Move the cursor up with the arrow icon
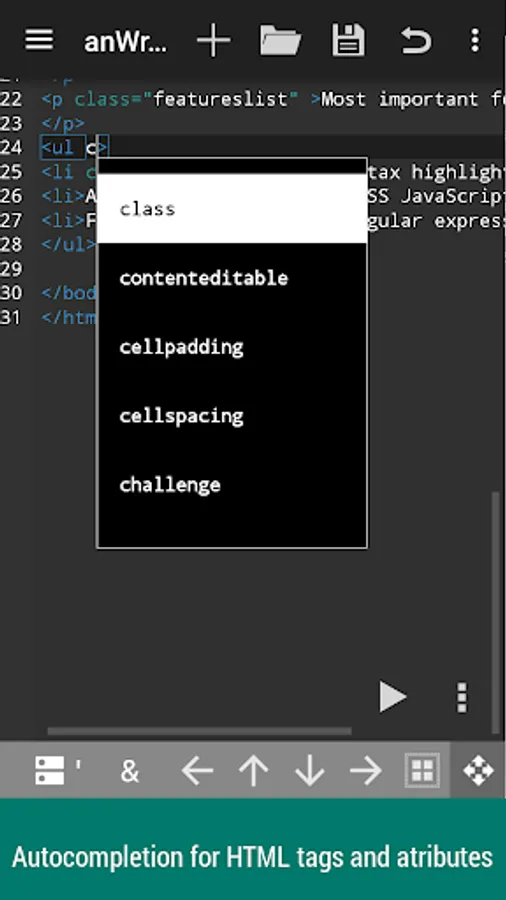 (x=254, y=770)
